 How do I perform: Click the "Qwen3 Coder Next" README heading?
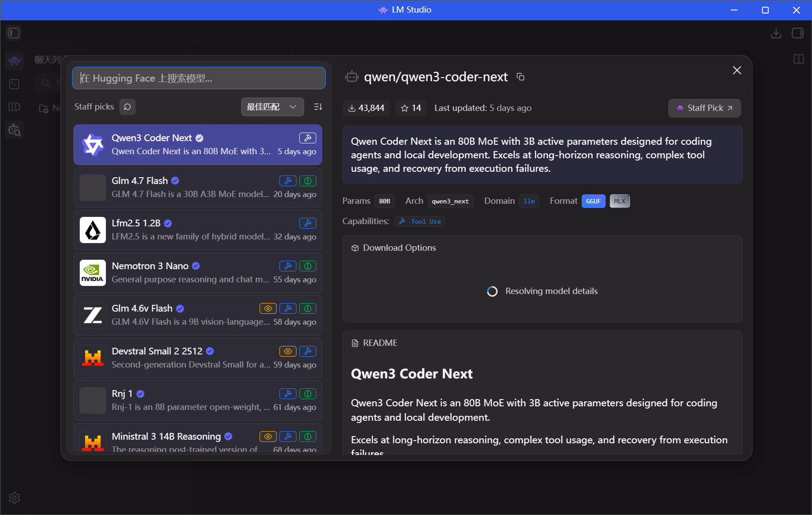pos(412,374)
